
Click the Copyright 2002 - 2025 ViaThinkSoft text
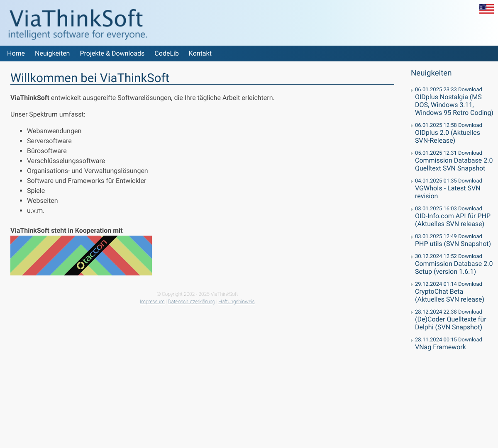pos(197,294)
